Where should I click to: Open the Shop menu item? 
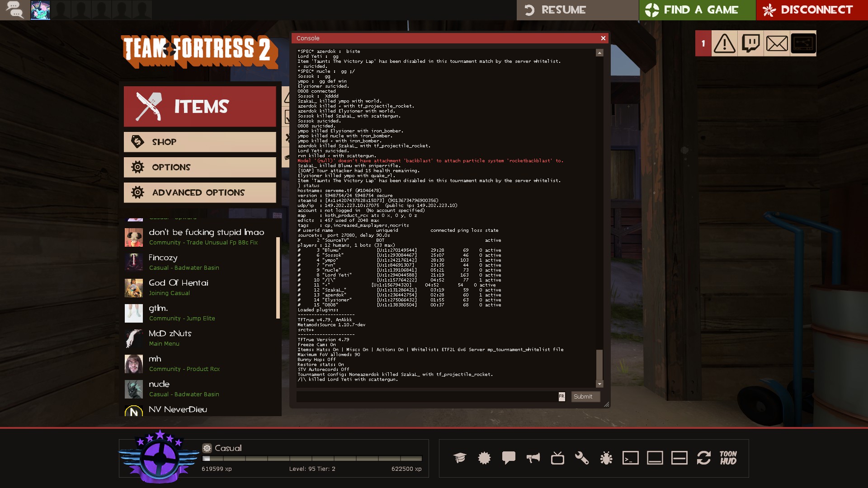200,142
